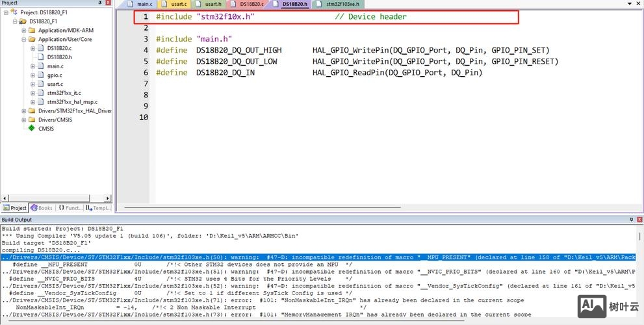Click the green CMSIS component diamond icon
Image resolution: width=644 pixels, height=325 pixels.
coord(31,129)
